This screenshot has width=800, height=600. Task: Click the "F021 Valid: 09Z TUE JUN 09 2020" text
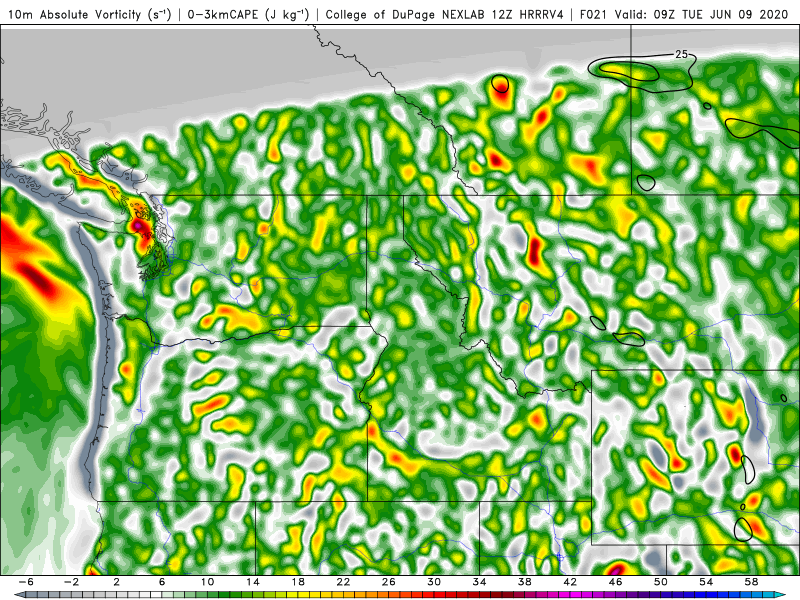[684, 15]
